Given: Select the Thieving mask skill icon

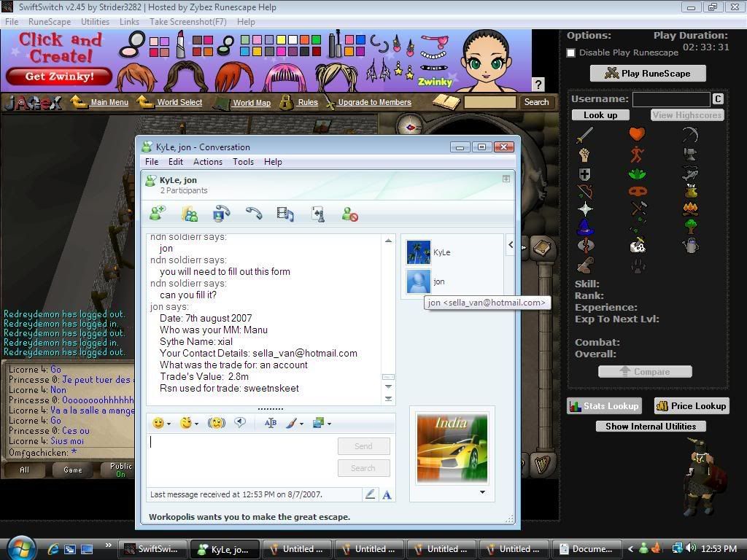Looking at the screenshot, I should tap(637, 192).
